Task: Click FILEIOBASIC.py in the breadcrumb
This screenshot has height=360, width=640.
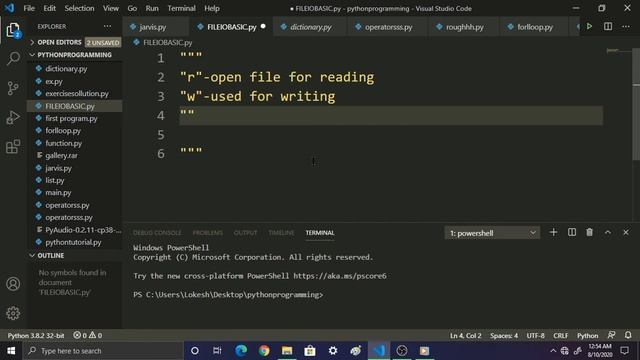Action: pyautogui.click(x=167, y=42)
